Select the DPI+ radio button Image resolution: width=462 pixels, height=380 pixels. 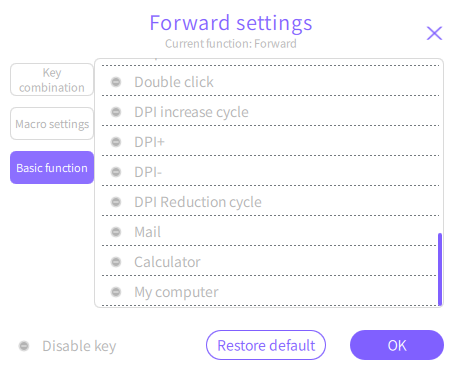(x=116, y=142)
